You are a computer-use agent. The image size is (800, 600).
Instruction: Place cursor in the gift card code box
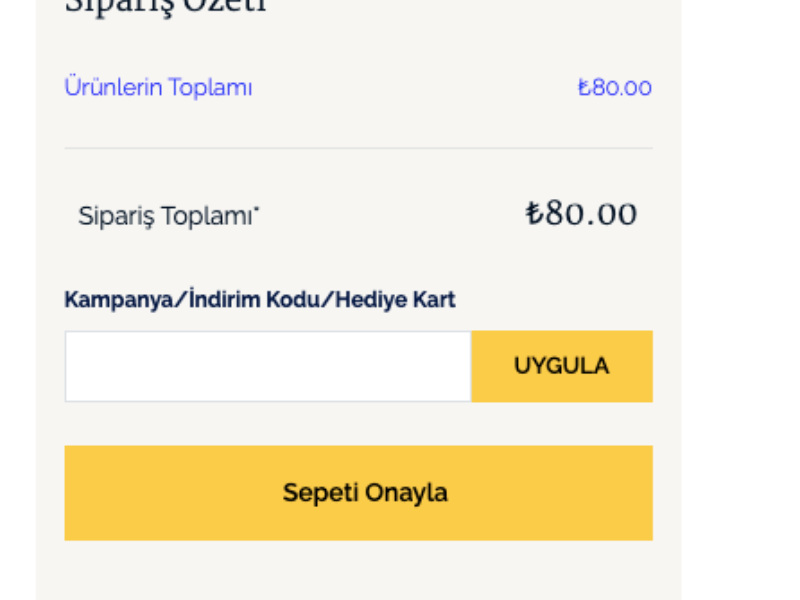267,366
